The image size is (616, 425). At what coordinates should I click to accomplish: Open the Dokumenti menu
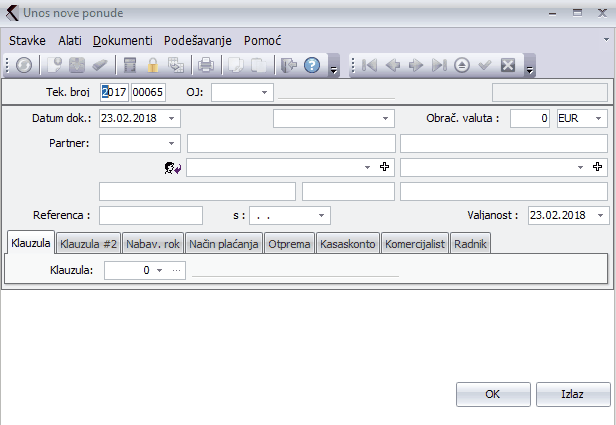[x=122, y=41]
